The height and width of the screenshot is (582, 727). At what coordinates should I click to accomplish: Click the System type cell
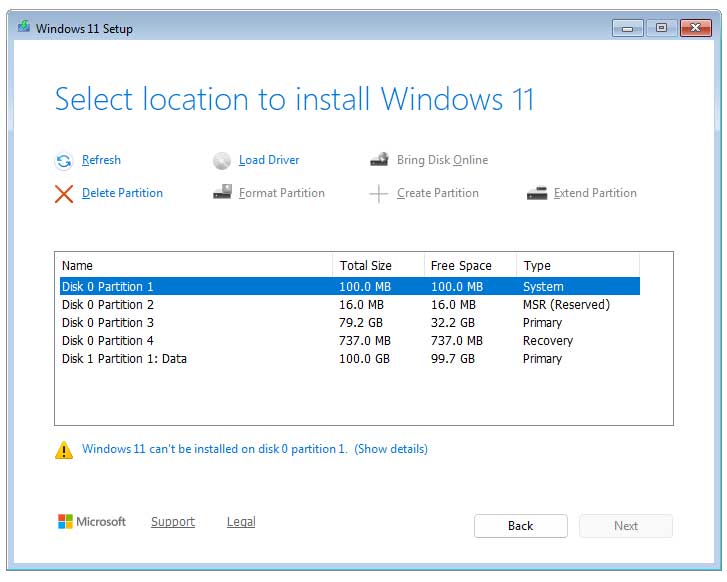pos(543,287)
